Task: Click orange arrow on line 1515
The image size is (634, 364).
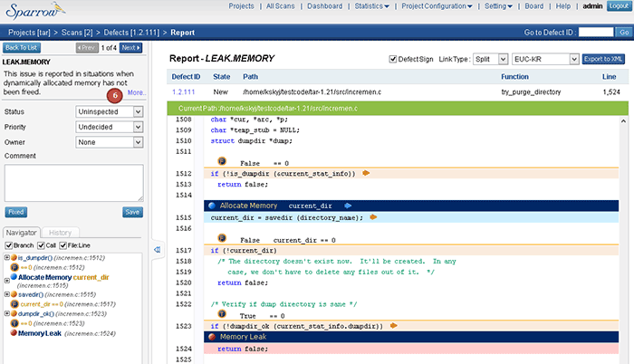Action: tap(373, 217)
